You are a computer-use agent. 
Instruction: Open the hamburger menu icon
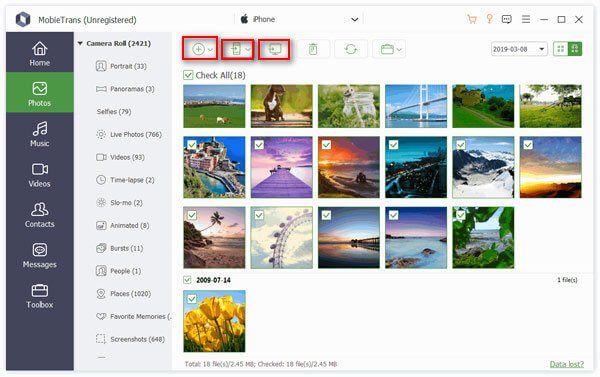[526, 19]
